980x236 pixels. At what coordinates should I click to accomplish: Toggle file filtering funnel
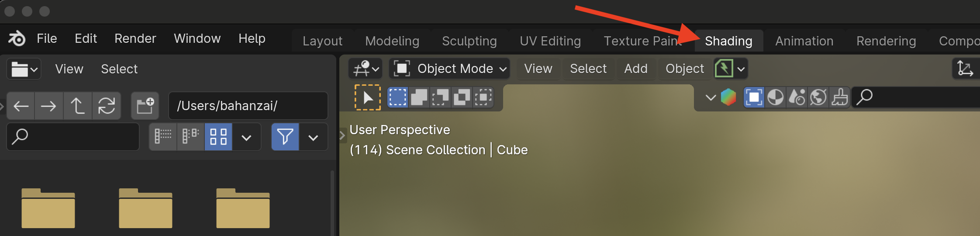pyautogui.click(x=285, y=137)
